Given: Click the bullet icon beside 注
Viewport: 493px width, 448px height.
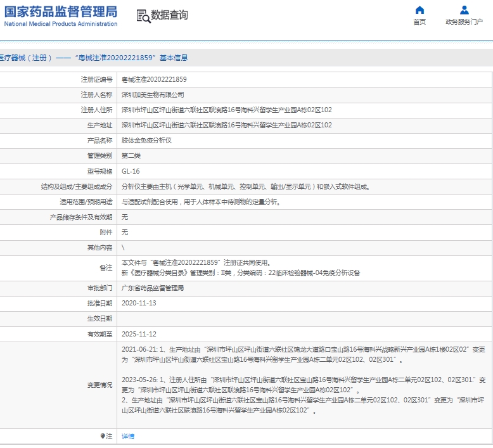Looking at the screenshot, I should (103, 436).
